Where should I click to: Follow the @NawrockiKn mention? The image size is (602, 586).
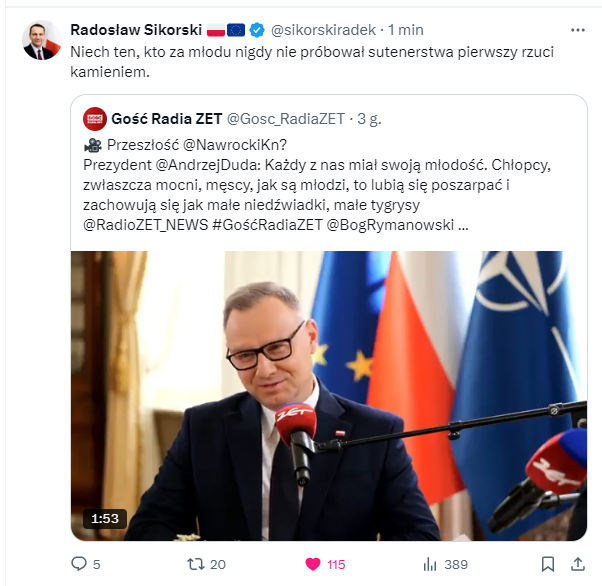235,145
